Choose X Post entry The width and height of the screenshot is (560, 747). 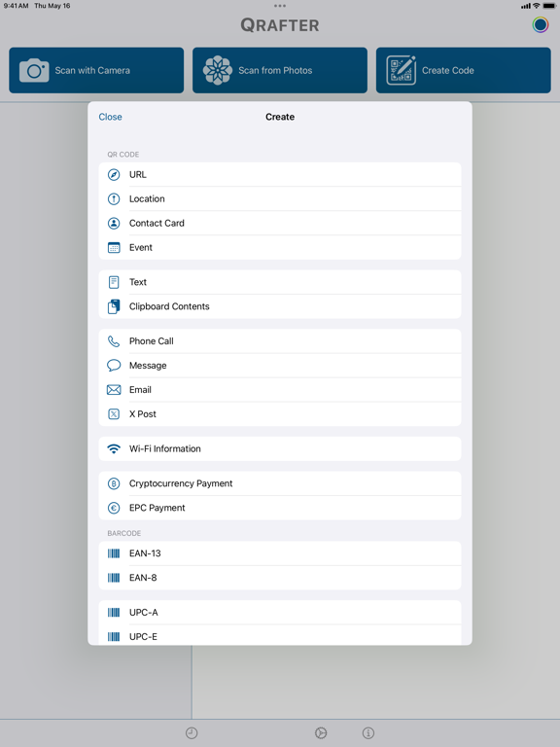click(x=280, y=414)
